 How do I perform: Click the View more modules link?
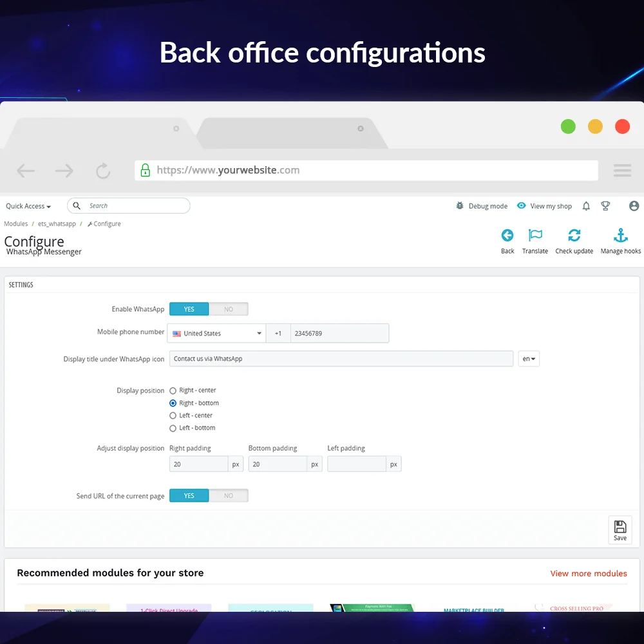click(588, 573)
